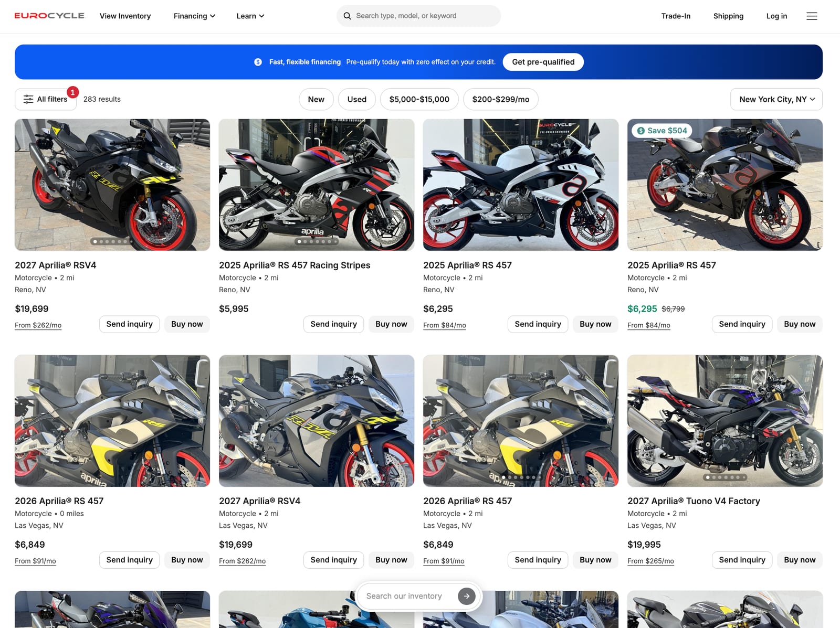Click the red filter count badge

pos(72,92)
